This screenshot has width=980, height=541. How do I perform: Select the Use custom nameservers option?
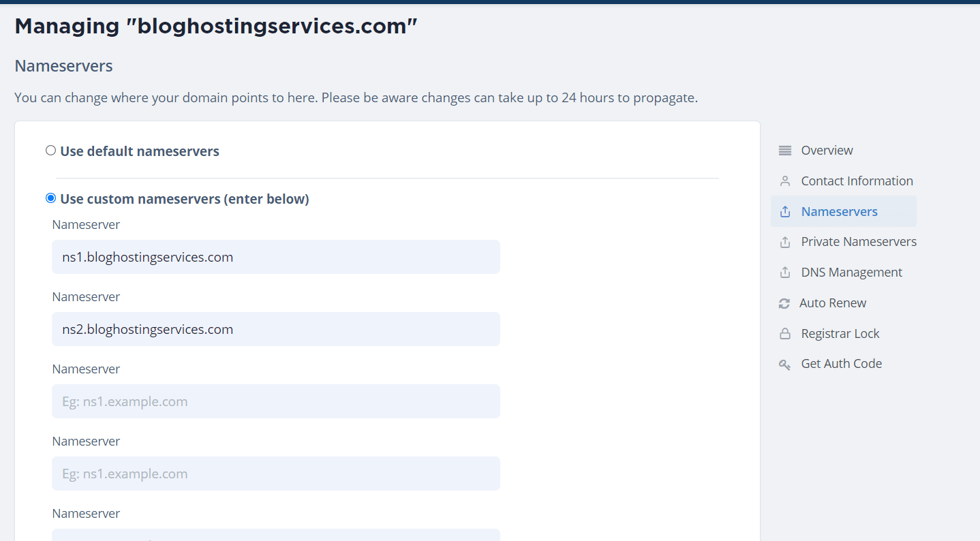(x=50, y=198)
